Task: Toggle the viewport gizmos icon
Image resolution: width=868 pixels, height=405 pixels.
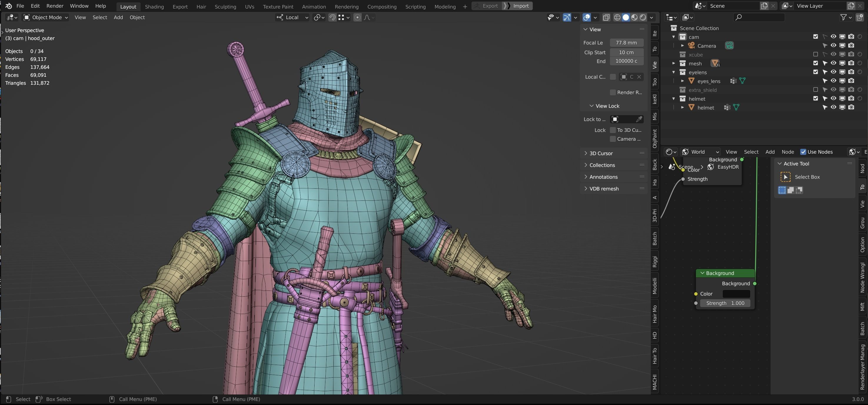Action: coord(567,17)
